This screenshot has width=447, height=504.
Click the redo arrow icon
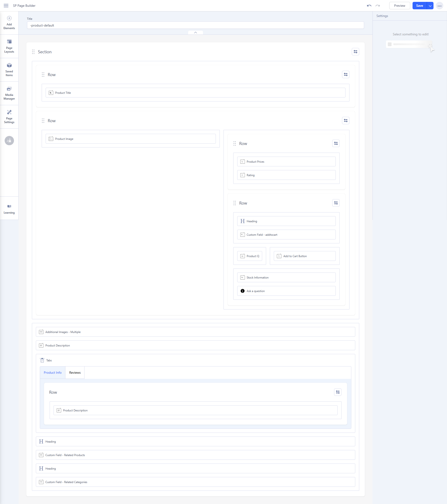(378, 6)
